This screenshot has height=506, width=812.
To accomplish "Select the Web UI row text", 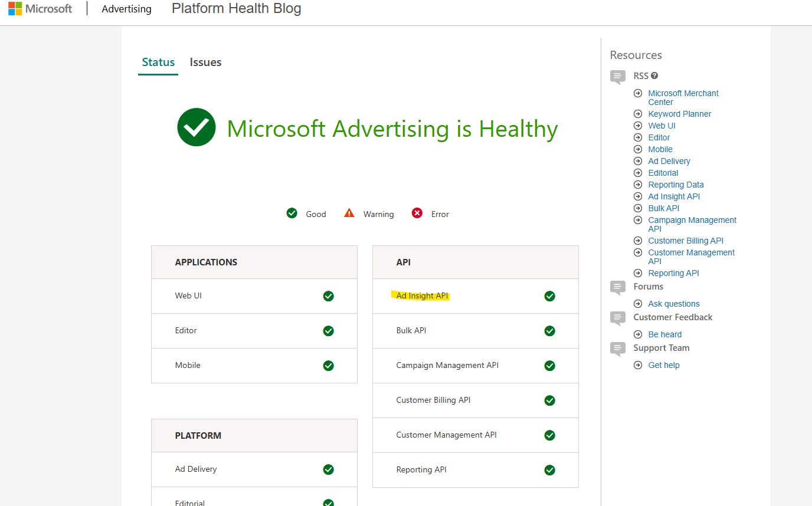I will [x=188, y=295].
